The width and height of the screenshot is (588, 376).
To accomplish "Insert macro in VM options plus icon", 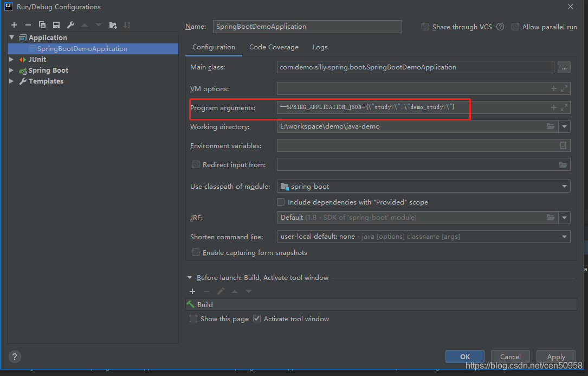I will (553, 88).
